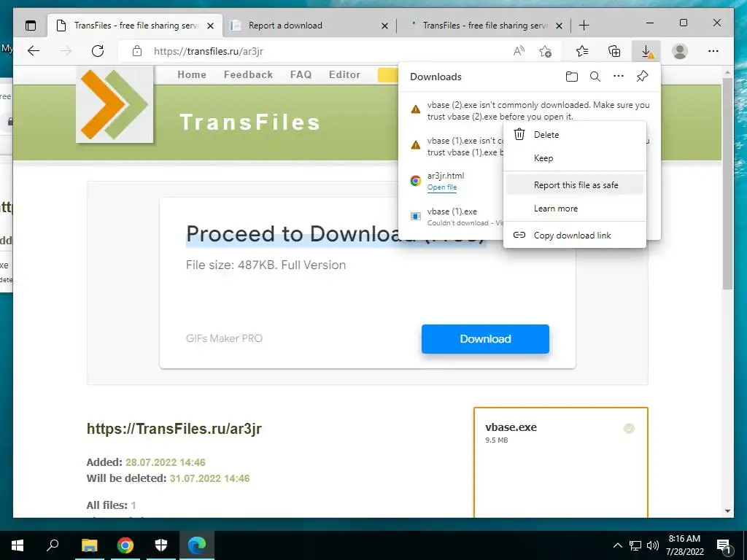
Task: Click warning icon beside vbase (1).exe warning
Action: 415,145
